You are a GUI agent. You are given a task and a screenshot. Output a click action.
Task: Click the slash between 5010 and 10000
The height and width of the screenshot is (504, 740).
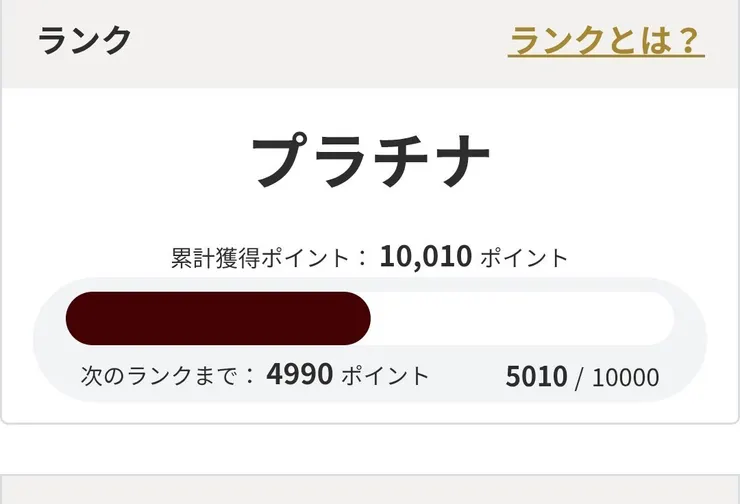[579, 377]
